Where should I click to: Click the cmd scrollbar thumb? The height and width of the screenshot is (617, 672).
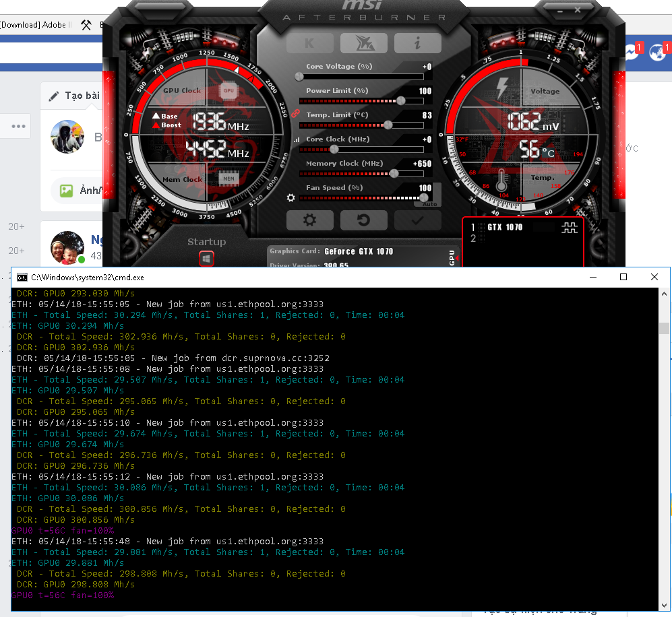[x=664, y=328]
